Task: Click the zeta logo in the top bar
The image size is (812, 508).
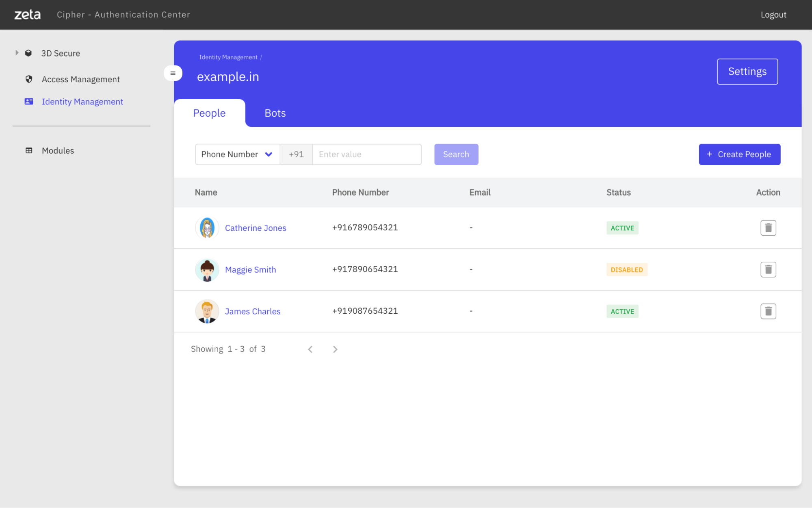Action: [x=27, y=14]
